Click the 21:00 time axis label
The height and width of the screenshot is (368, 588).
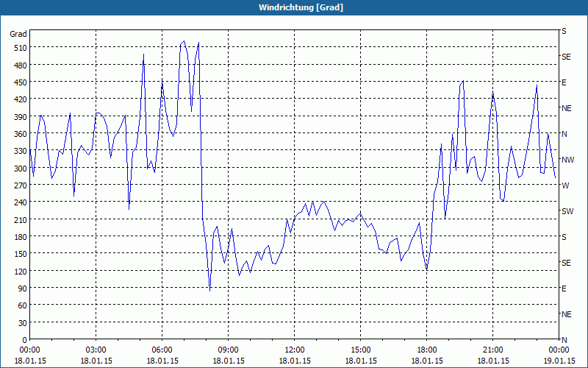492,350
